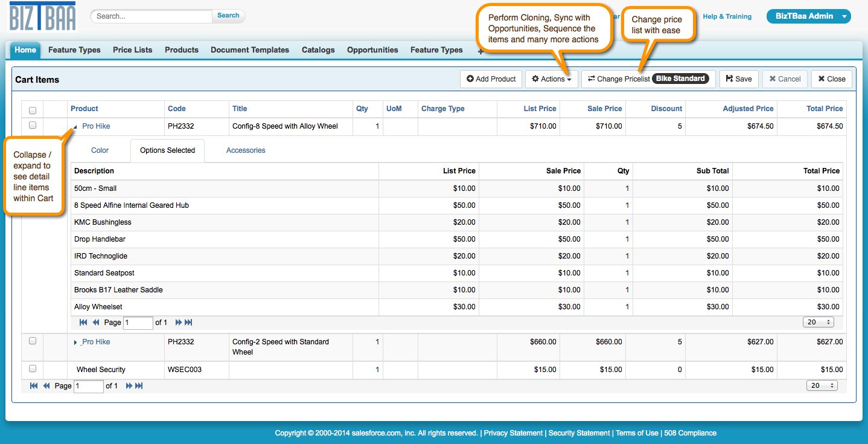This screenshot has height=444, width=868.
Task: Select the Wheel Security row checkbox
Action: (33, 368)
